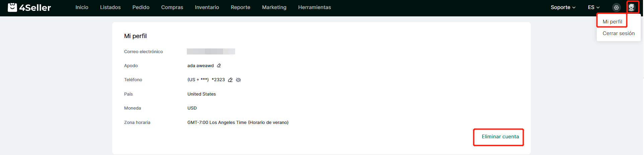Image resolution: width=644 pixels, height=155 pixels.
Task: Click the GMT-7:00 Los Angeles time zone value
Action: tap(238, 123)
